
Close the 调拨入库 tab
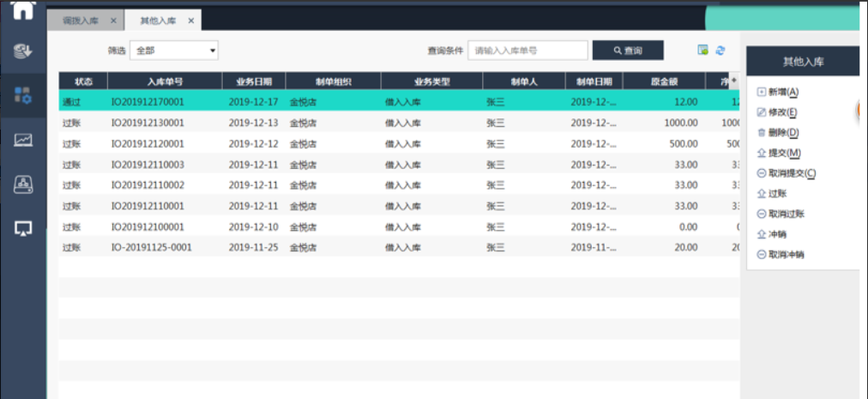point(114,21)
